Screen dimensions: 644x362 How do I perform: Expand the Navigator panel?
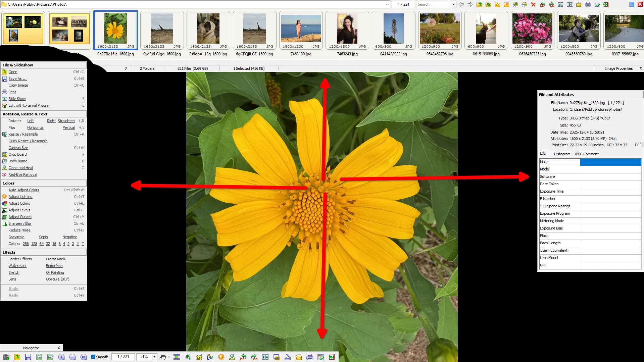click(59, 348)
